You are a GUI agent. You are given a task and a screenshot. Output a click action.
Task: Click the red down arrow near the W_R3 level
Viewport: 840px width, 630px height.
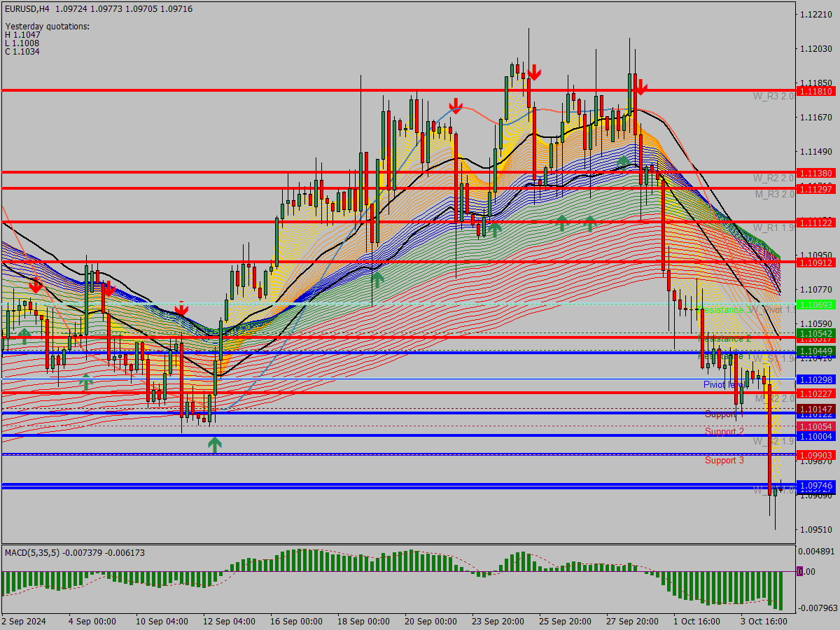641,87
